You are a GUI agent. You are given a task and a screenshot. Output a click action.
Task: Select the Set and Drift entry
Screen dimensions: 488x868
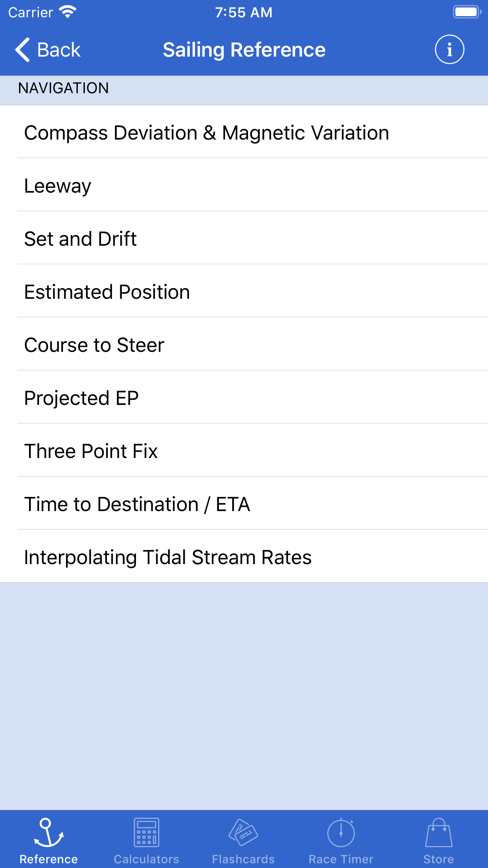click(81, 239)
